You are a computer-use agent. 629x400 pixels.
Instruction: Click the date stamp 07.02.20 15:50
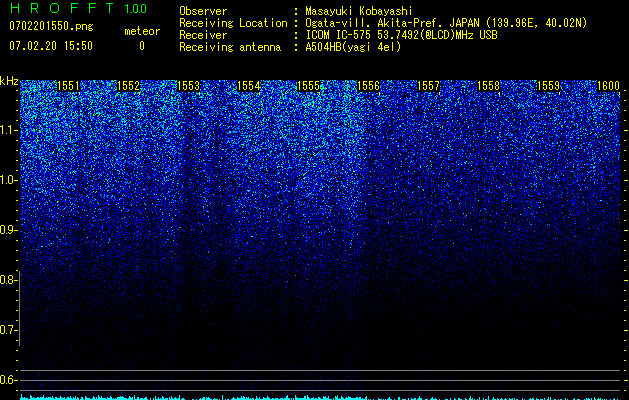pyautogui.click(x=51, y=46)
